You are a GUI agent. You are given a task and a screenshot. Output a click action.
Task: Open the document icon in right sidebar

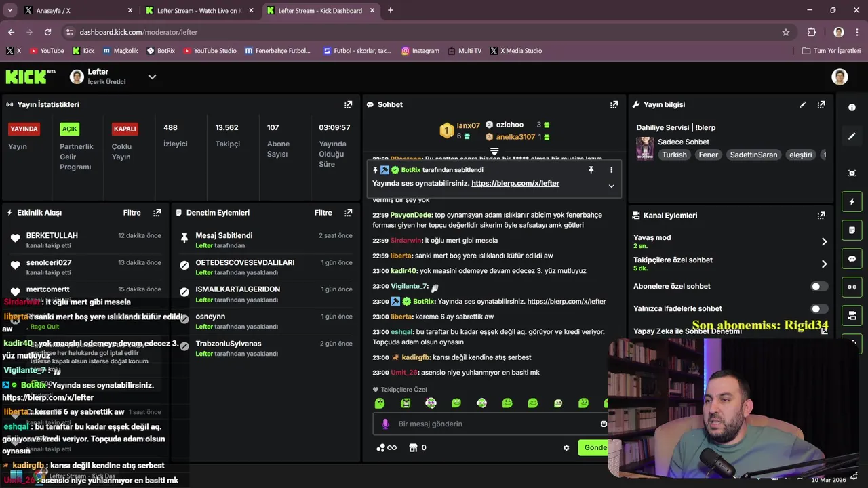852,230
